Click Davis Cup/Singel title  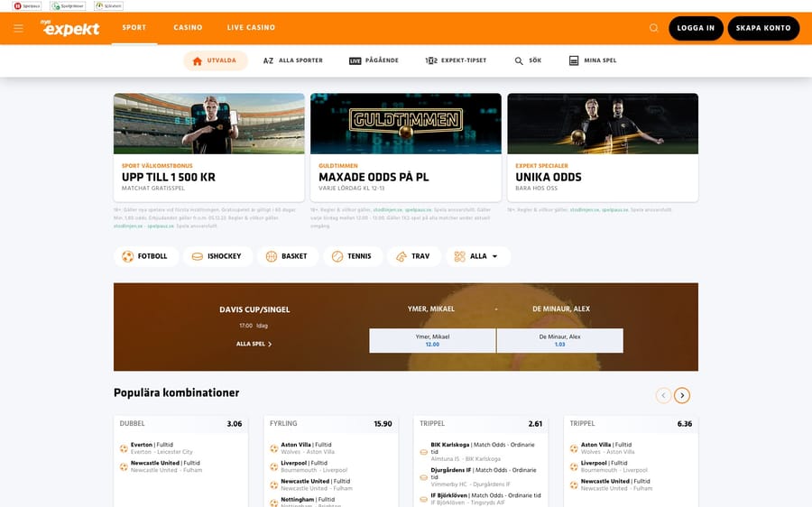pyautogui.click(x=254, y=309)
